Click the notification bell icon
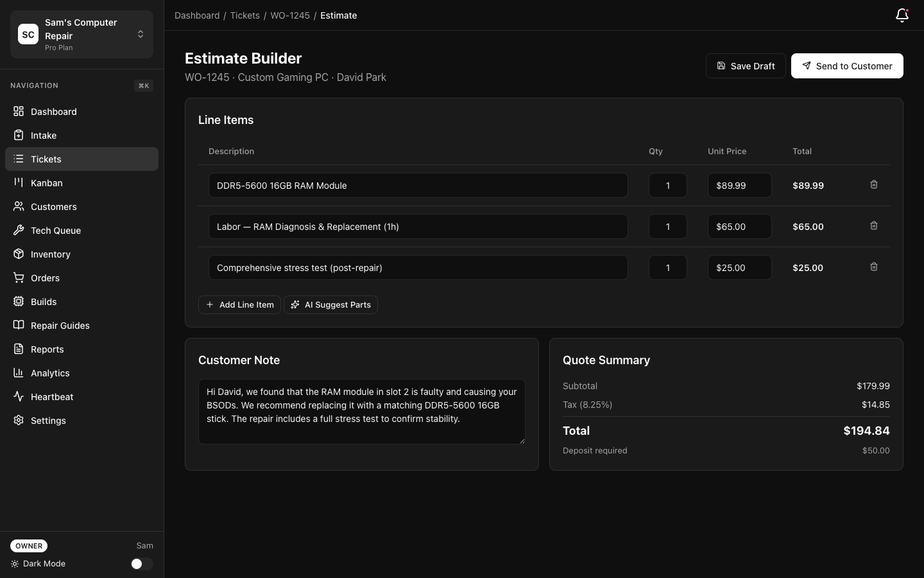The image size is (924, 578). click(x=902, y=15)
